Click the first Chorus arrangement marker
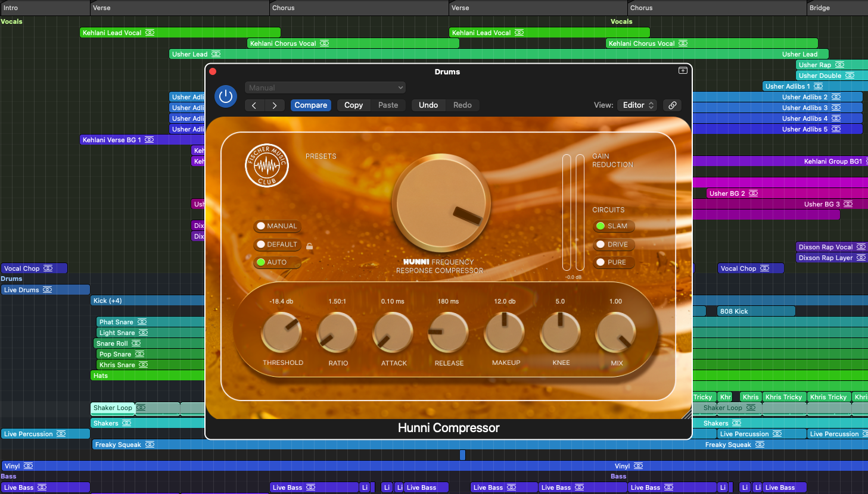The height and width of the screenshot is (494, 868). pyautogui.click(x=359, y=8)
